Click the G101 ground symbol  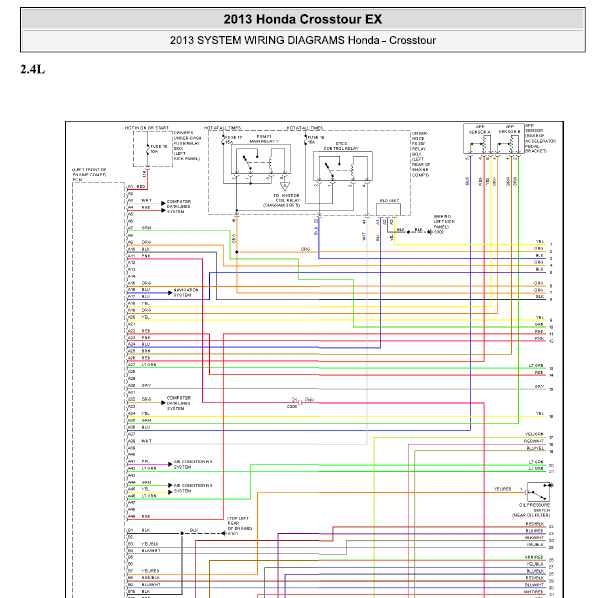[x=223, y=533]
